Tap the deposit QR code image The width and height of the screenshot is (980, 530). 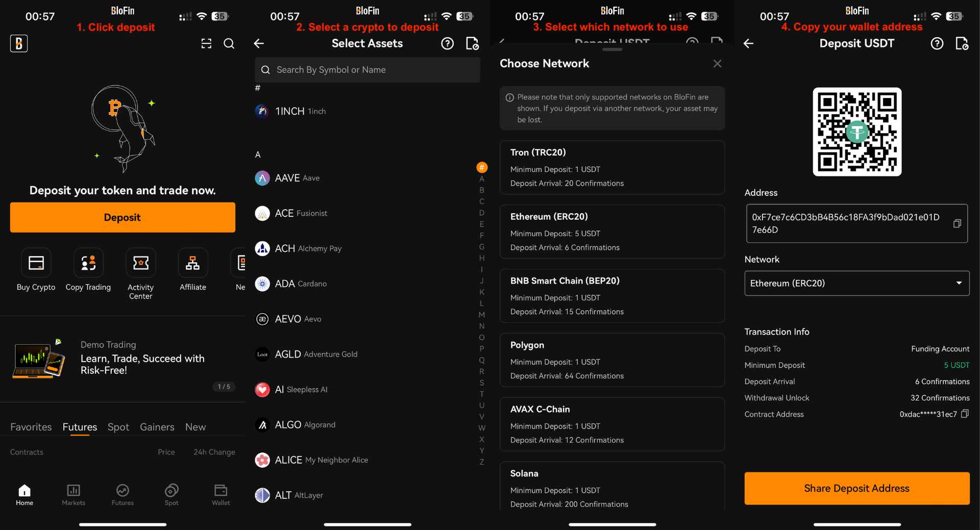857,132
